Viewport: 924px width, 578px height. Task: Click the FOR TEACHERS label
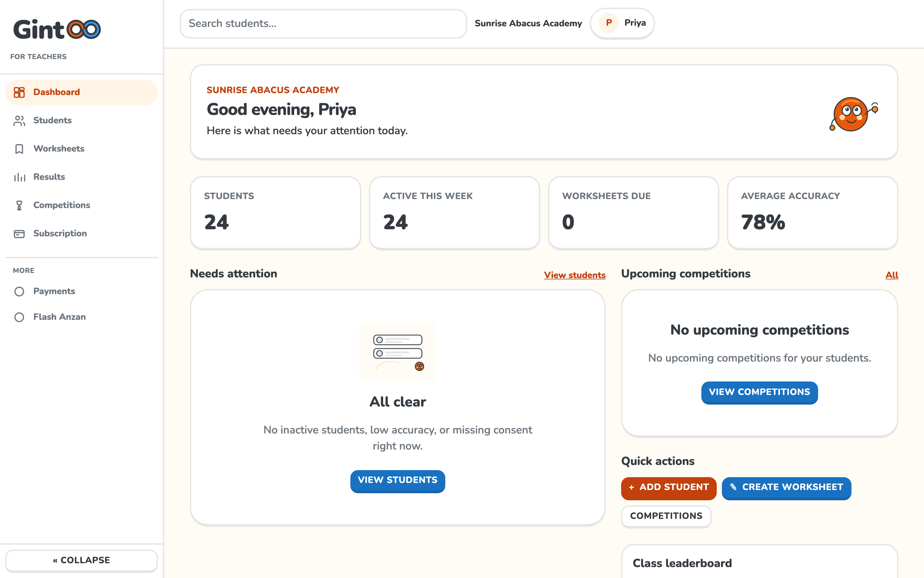[38, 57]
